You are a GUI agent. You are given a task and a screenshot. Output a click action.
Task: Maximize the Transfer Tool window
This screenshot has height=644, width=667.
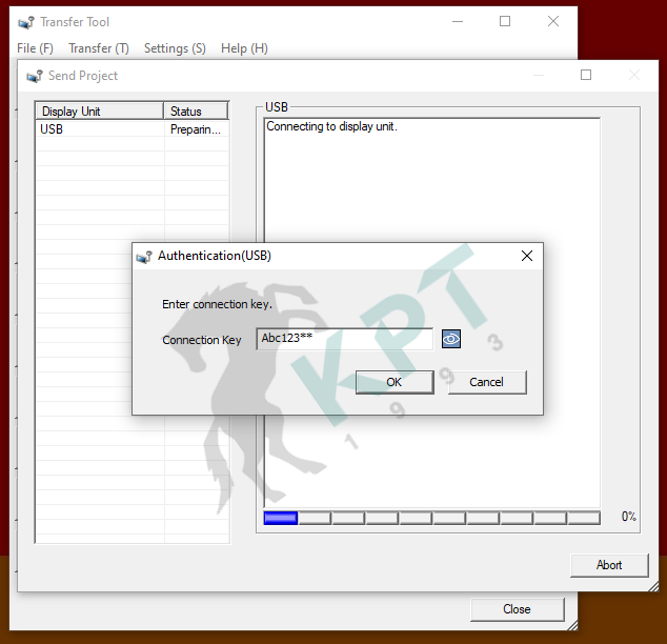[505, 21]
